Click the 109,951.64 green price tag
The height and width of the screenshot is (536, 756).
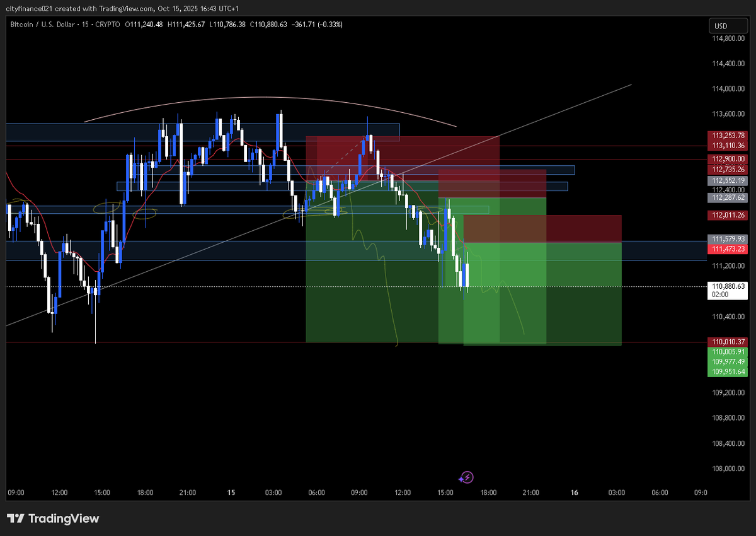pyautogui.click(x=728, y=371)
